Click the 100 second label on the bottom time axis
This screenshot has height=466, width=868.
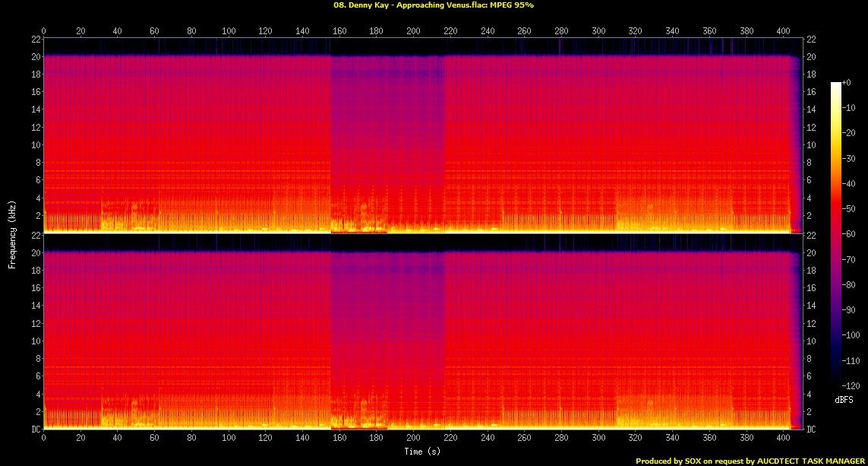(x=229, y=438)
